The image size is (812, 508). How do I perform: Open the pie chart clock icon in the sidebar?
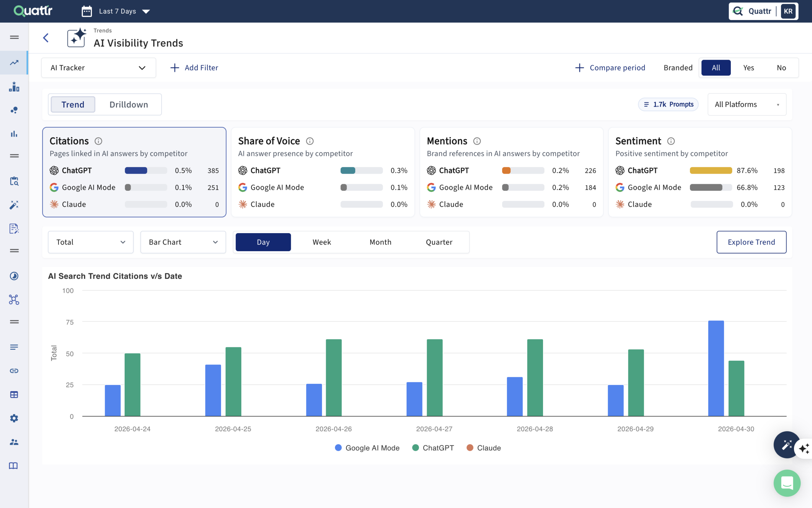click(x=14, y=276)
